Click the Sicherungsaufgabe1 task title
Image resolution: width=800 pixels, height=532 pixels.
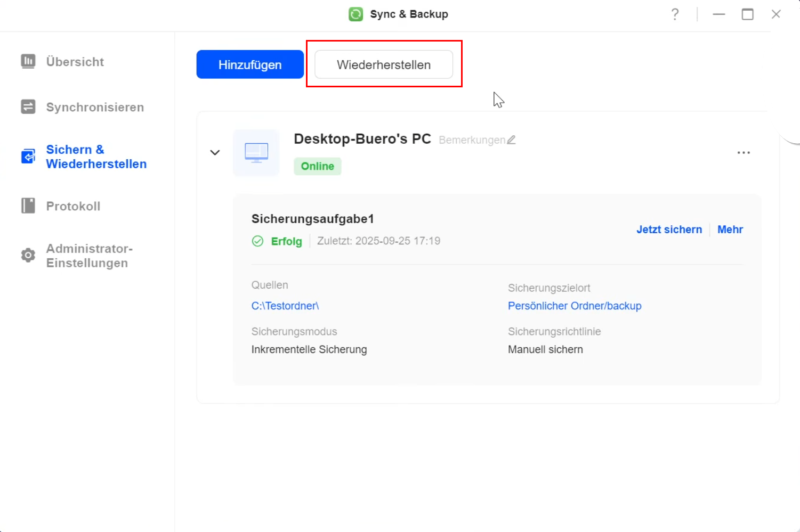[x=313, y=219]
